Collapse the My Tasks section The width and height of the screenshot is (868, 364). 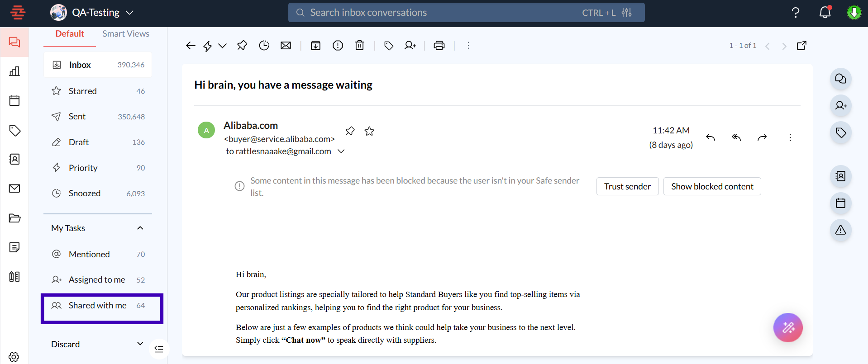140,228
